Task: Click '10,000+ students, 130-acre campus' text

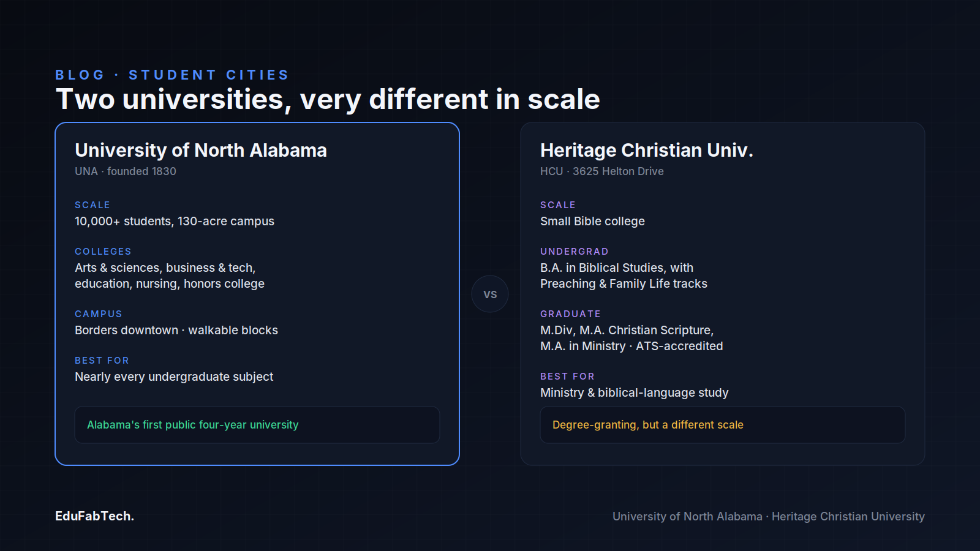Action: (175, 221)
